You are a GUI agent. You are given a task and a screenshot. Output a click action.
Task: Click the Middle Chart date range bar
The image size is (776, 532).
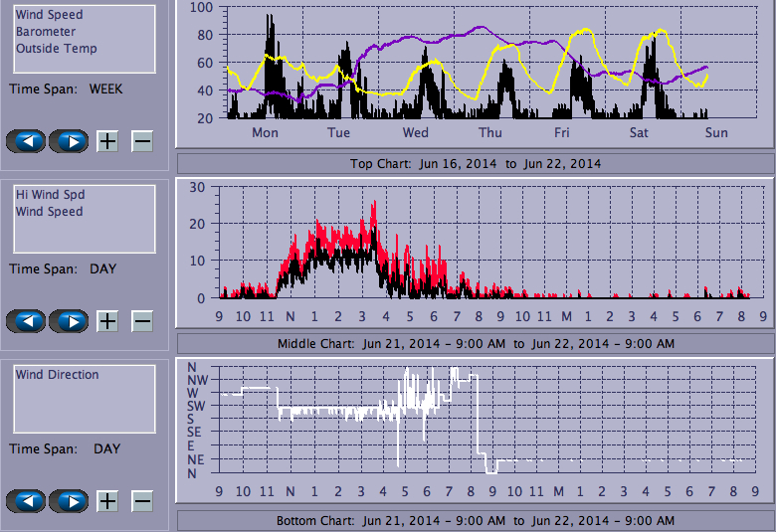tap(475, 343)
